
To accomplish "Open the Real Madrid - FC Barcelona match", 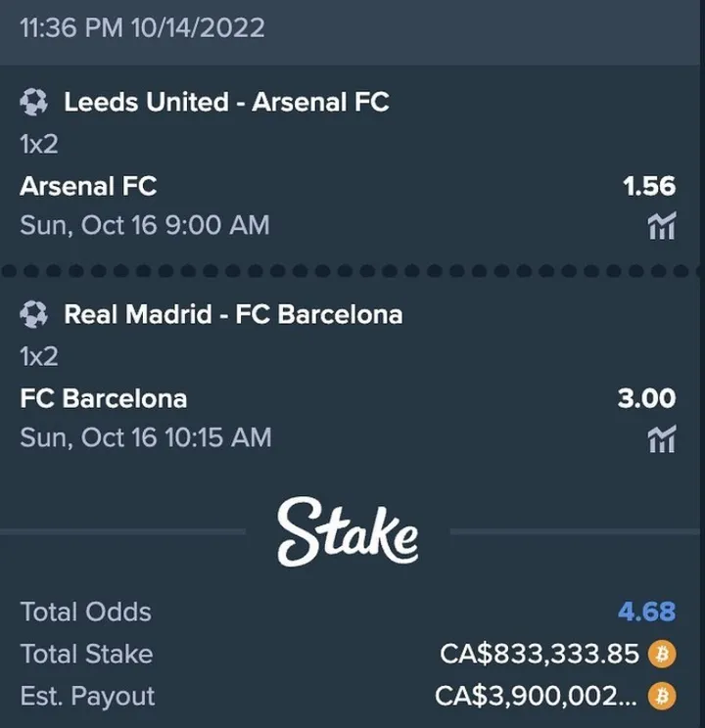I will (x=233, y=314).
